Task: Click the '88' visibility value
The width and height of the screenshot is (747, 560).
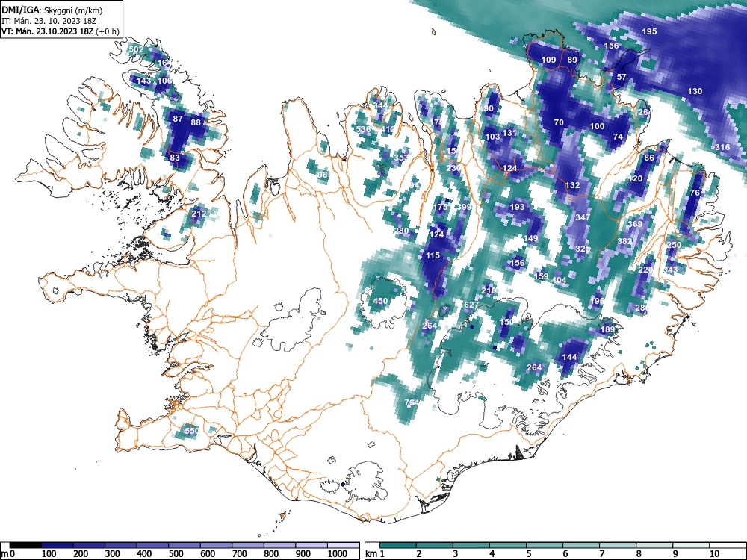Action: click(x=196, y=122)
